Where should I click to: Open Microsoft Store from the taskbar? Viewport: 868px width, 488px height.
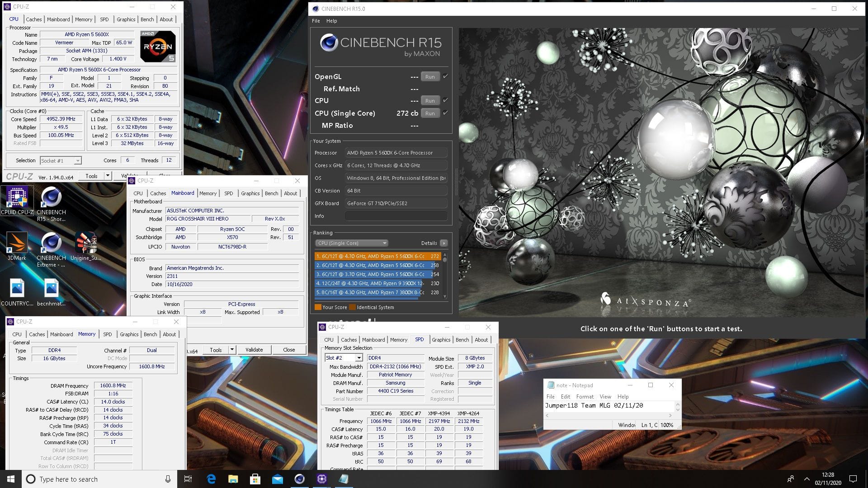pos(255,479)
